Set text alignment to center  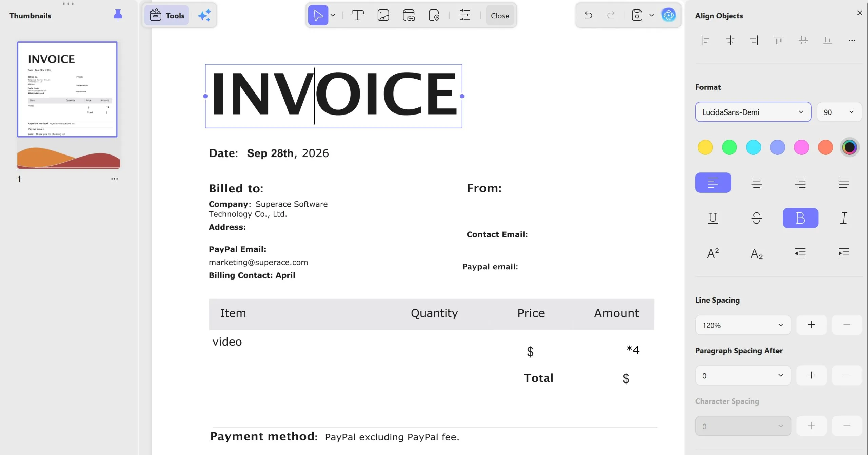(756, 183)
